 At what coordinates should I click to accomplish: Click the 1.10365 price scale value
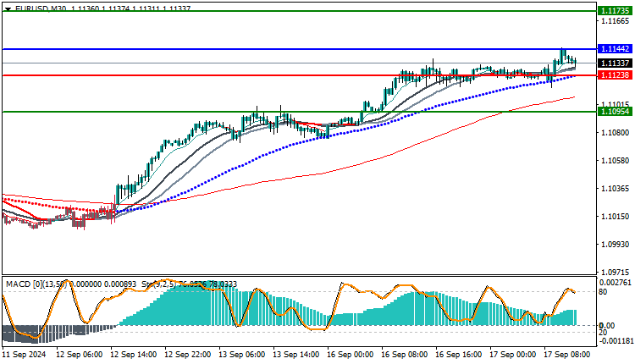[616, 188]
